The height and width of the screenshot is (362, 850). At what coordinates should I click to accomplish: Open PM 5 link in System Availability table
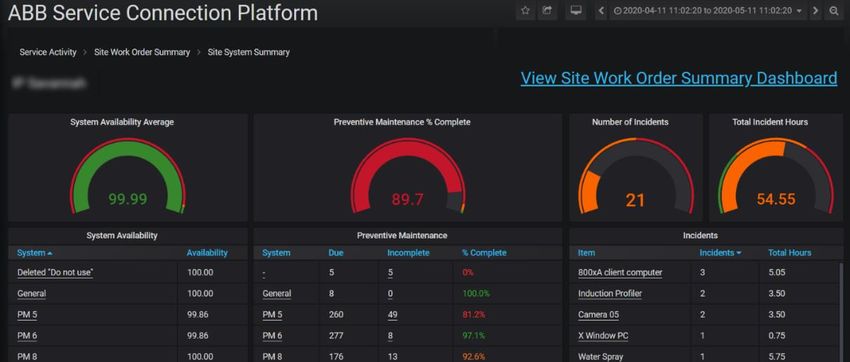pos(27,315)
